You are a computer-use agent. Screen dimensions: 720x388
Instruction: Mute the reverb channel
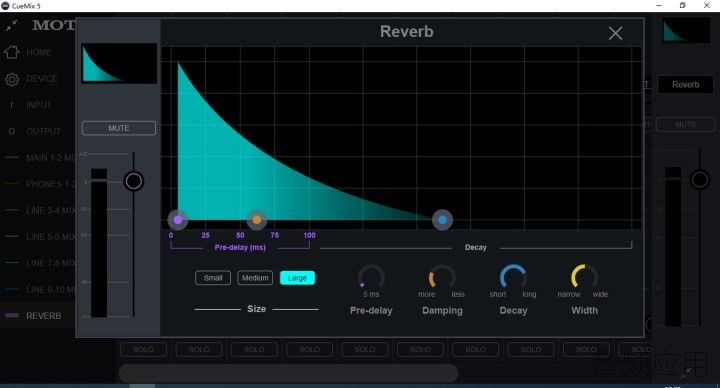click(x=119, y=128)
